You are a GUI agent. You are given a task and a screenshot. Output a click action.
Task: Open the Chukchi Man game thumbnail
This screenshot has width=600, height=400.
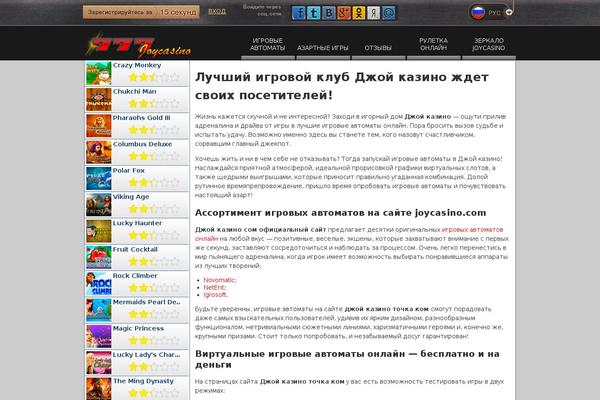[99, 100]
